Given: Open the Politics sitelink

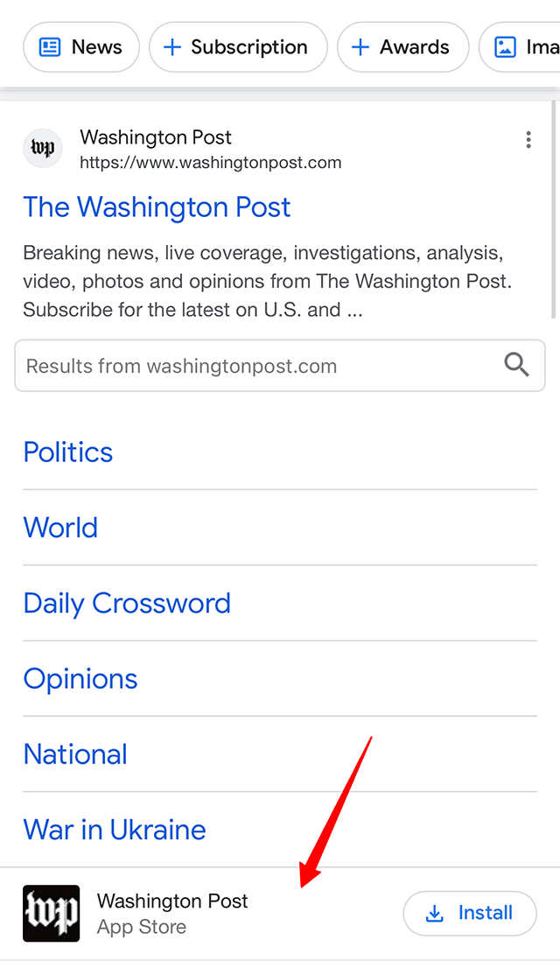Looking at the screenshot, I should (x=68, y=452).
